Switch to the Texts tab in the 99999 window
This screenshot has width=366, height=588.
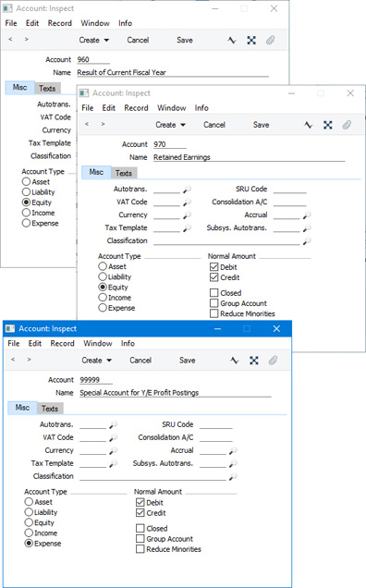click(x=50, y=409)
